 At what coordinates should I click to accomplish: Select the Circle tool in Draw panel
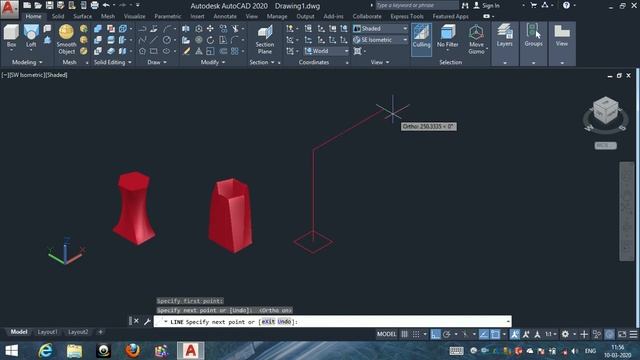click(167, 40)
